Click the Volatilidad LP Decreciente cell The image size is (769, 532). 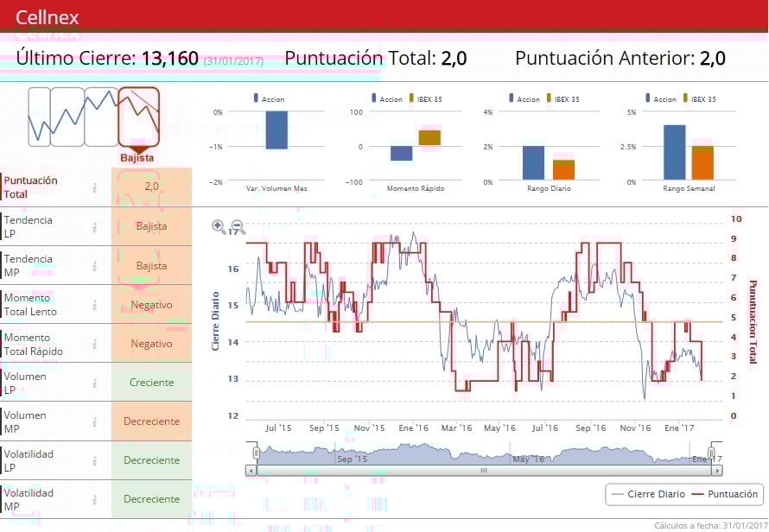click(x=151, y=460)
